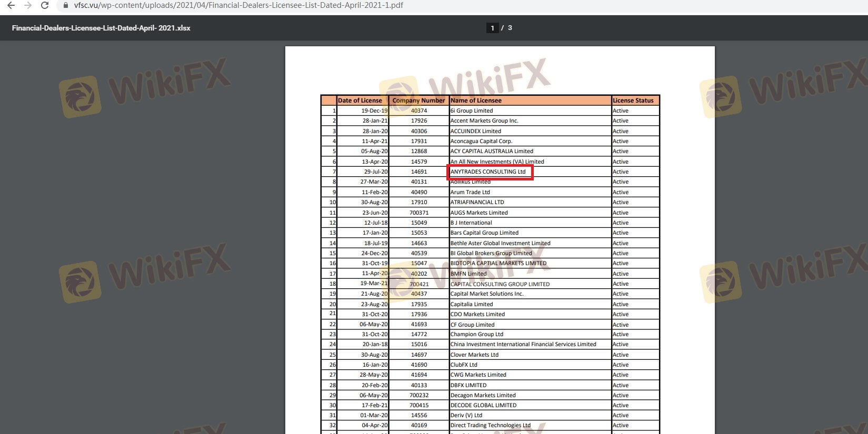Image resolution: width=868 pixels, height=434 pixels.
Task: Reload the PDF page
Action: pyautogui.click(x=45, y=5)
